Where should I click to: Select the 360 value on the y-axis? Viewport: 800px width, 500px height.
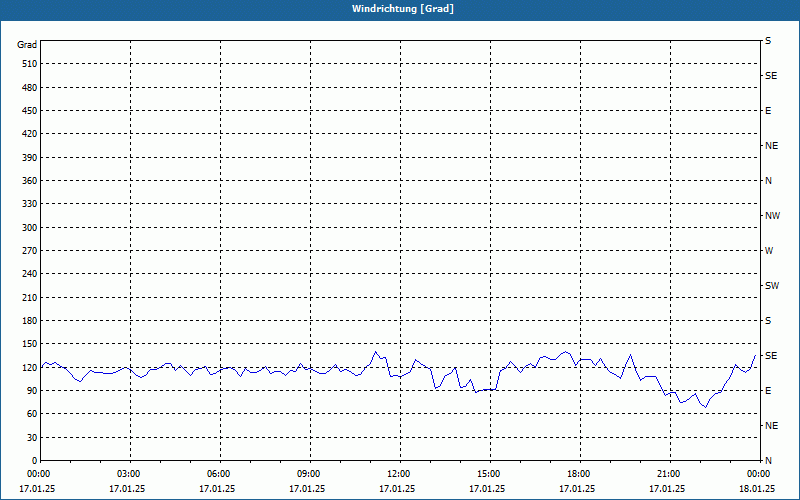point(30,181)
